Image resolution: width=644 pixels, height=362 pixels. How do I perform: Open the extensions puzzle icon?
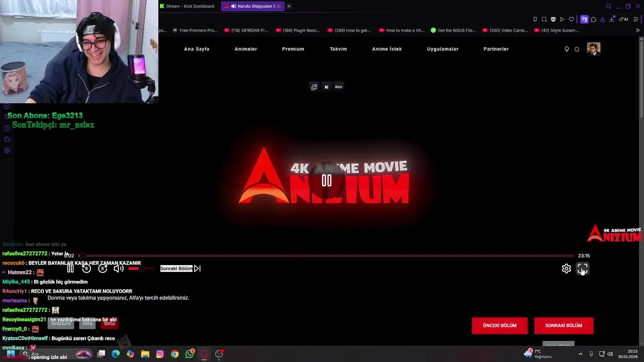click(593, 19)
